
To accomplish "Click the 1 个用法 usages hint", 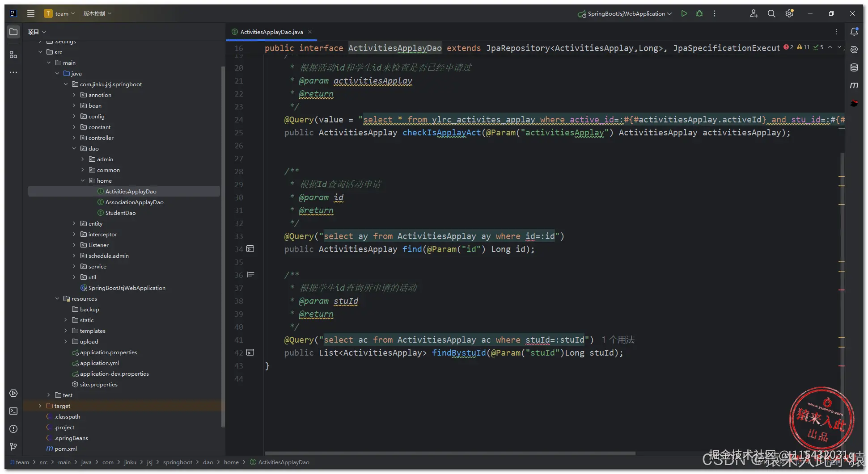I will [x=618, y=340].
